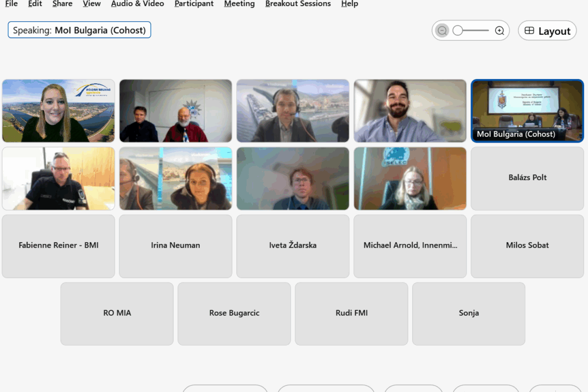Screen dimensions: 588x392
Task: Open the File menu
Action: tap(11, 4)
